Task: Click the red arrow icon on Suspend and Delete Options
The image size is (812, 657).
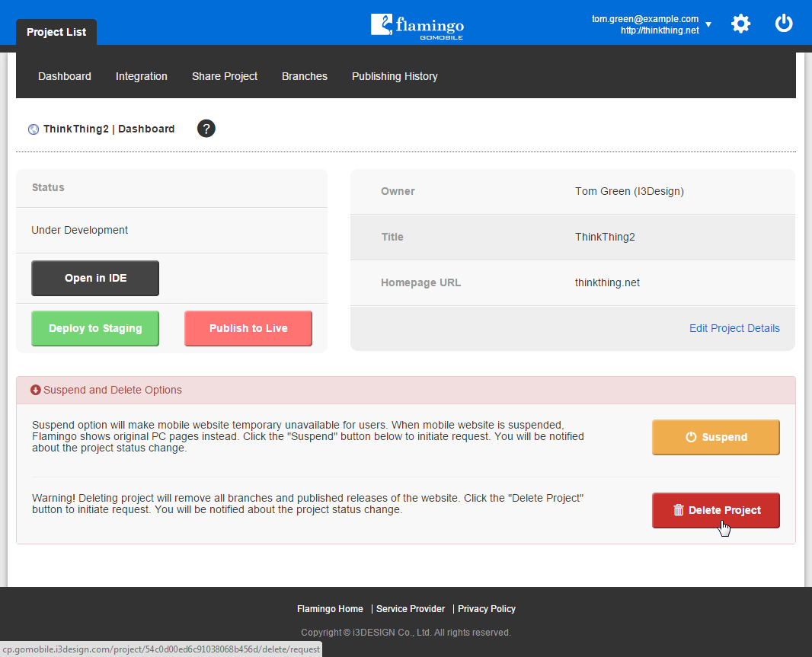Action: click(x=35, y=390)
